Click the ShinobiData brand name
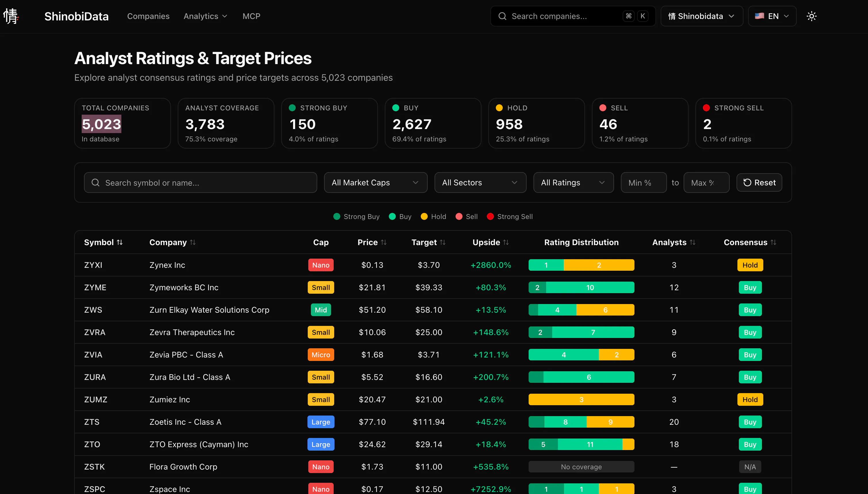The height and width of the screenshot is (494, 868). [77, 16]
